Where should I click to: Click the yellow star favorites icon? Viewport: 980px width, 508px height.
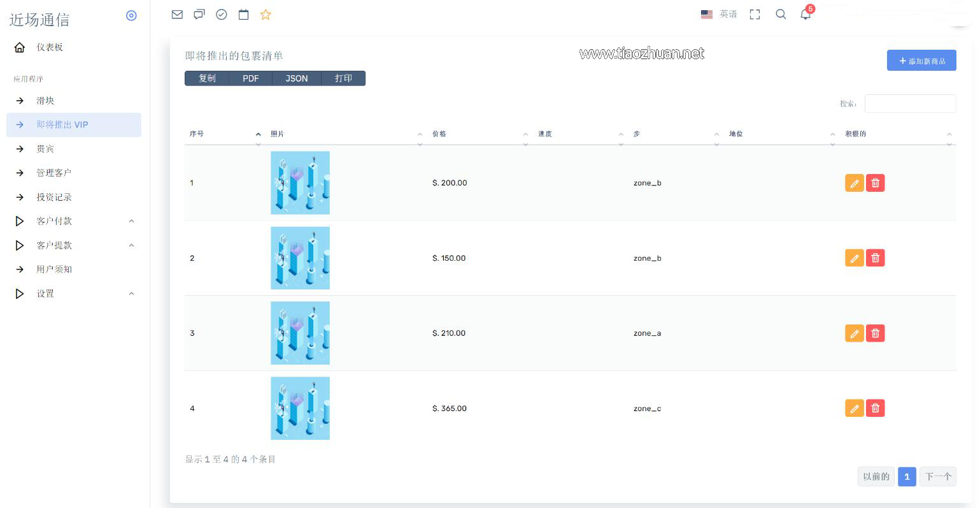(x=266, y=14)
